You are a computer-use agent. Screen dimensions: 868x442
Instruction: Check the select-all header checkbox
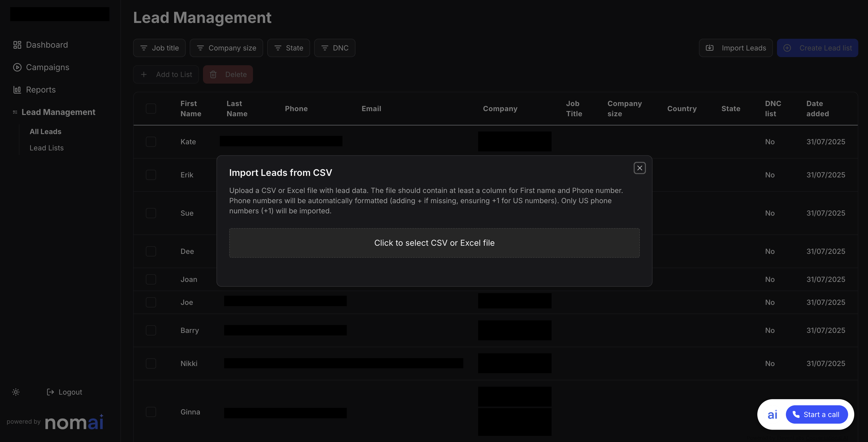coord(151,109)
